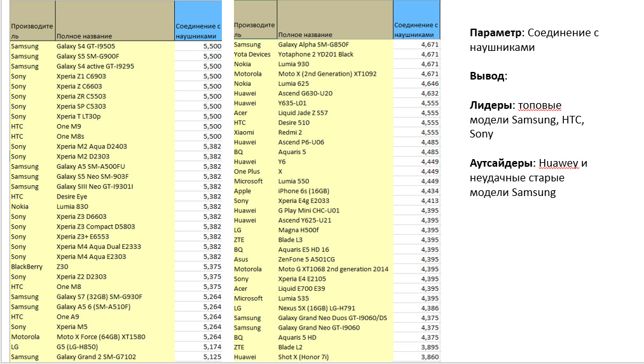Click the bold word Лидеры
The width and height of the screenshot is (644, 364).
click(x=491, y=105)
